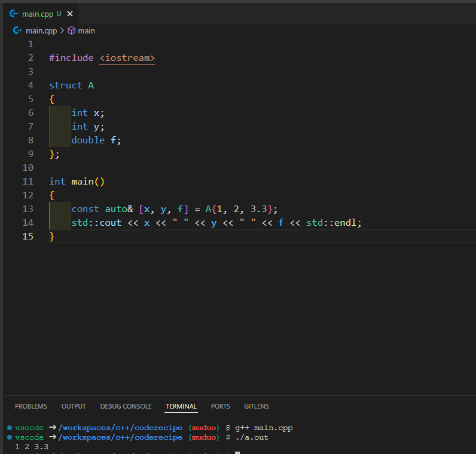This screenshot has height=454, width=476.
Task: Click the main() function name on line 11
Action: pos(83,182)
